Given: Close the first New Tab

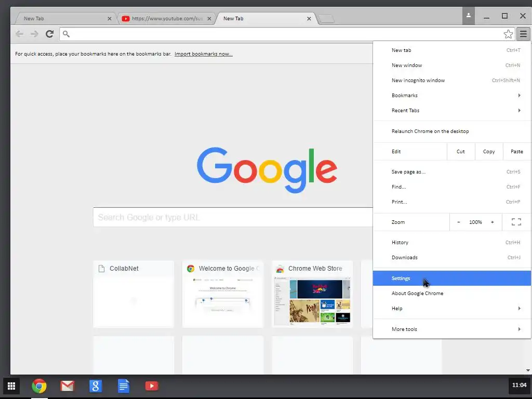Looking at the screenshot, I should coord(109,19).
